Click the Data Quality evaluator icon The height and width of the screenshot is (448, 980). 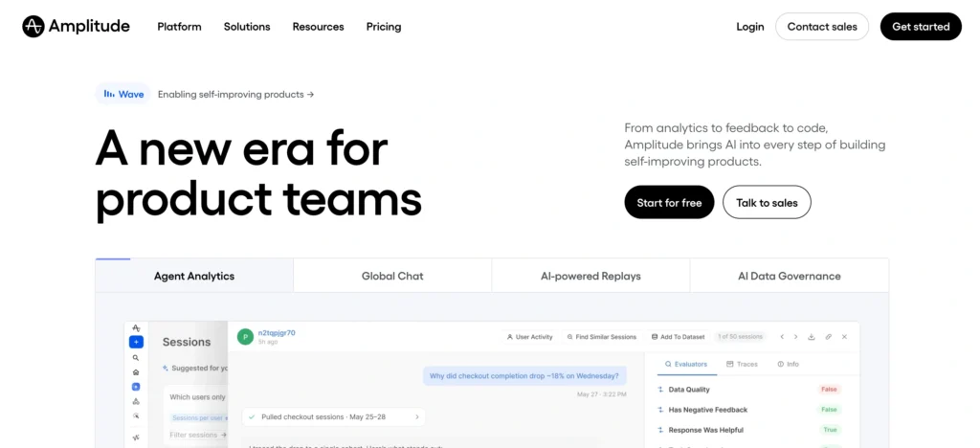pyautogui.click(x=660, y=390)
